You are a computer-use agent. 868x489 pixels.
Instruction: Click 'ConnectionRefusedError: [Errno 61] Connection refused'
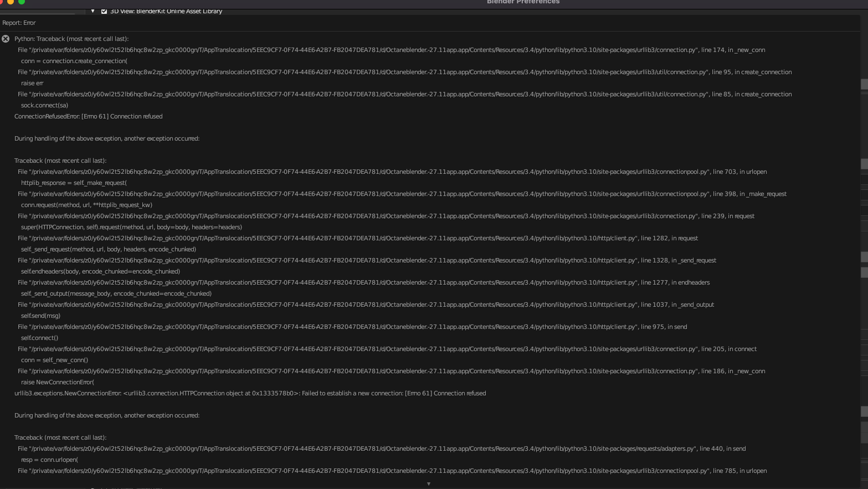pyautogui.click(x=89, y=116)
